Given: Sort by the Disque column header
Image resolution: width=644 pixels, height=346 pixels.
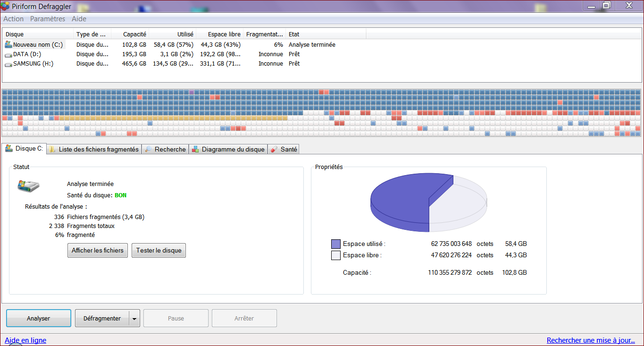Looking at the screenshot, I should point(38,34).
